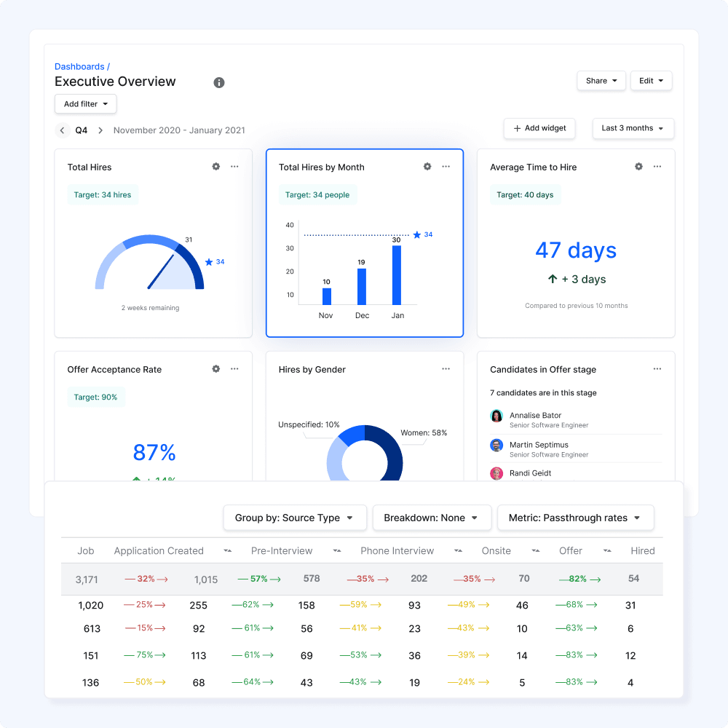Open settings gear on Average Time to Hire
Viewport: 728px width, 728px height.
[x=638, y=167]
